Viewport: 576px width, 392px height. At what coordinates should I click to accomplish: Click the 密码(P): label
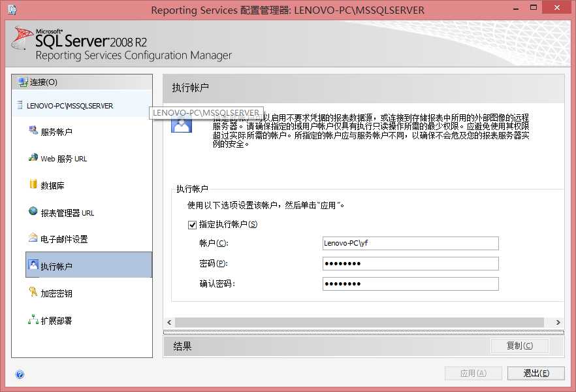214,263
